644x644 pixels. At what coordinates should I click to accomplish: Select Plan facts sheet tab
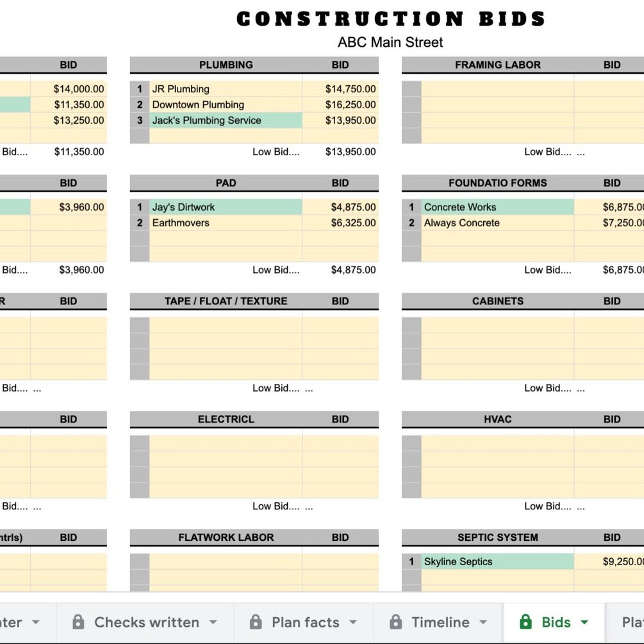click(305, 622)
